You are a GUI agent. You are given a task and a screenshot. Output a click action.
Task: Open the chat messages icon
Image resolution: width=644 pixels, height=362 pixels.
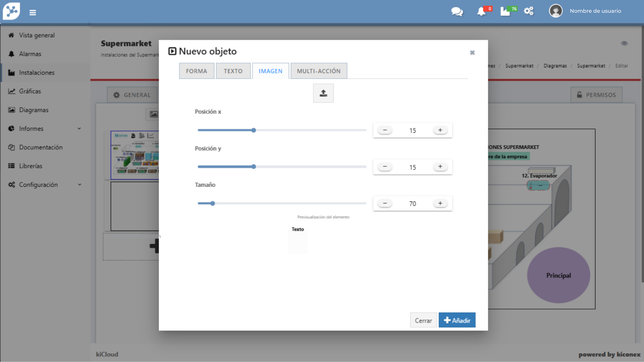tap(457, 11)
